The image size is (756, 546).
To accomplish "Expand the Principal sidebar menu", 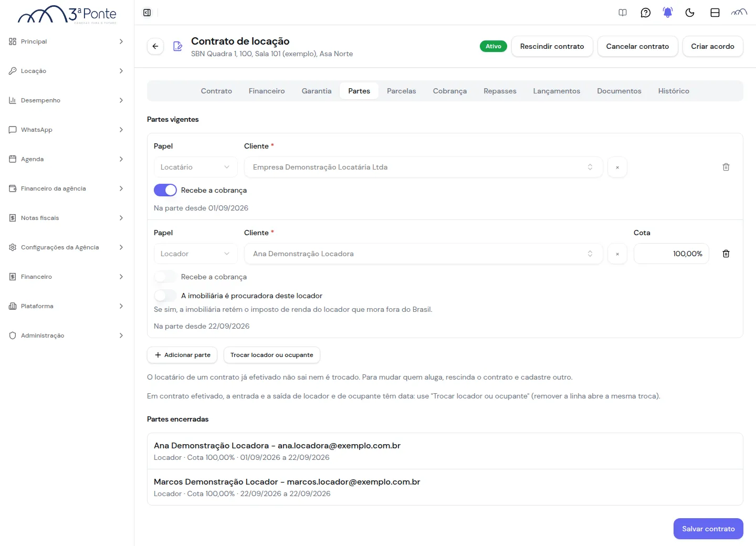I will pyautogui.click(x=67, y=41).
